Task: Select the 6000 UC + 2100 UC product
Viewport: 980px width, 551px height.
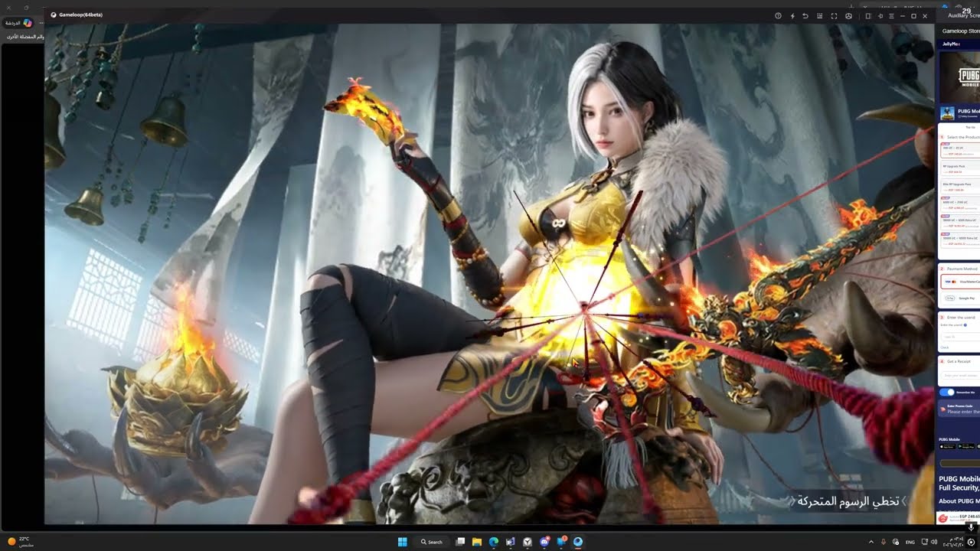Action: [960, 204]
